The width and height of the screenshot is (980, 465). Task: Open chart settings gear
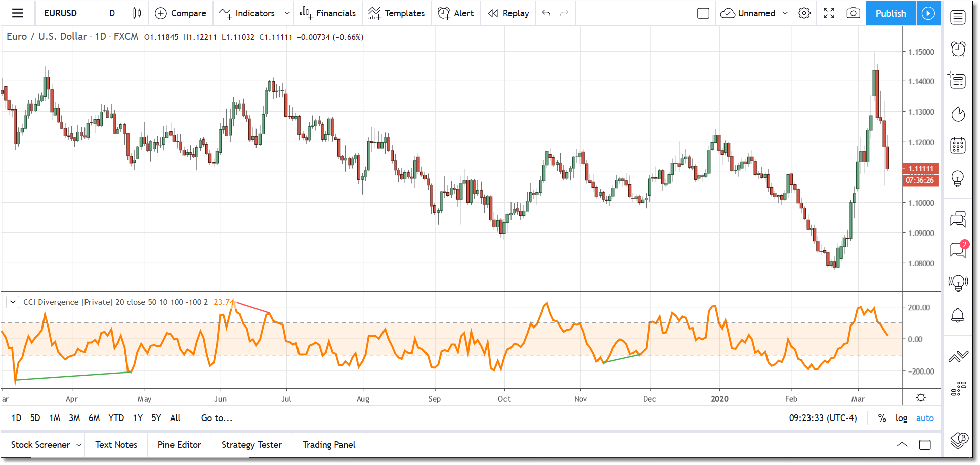tap(804, 13)
